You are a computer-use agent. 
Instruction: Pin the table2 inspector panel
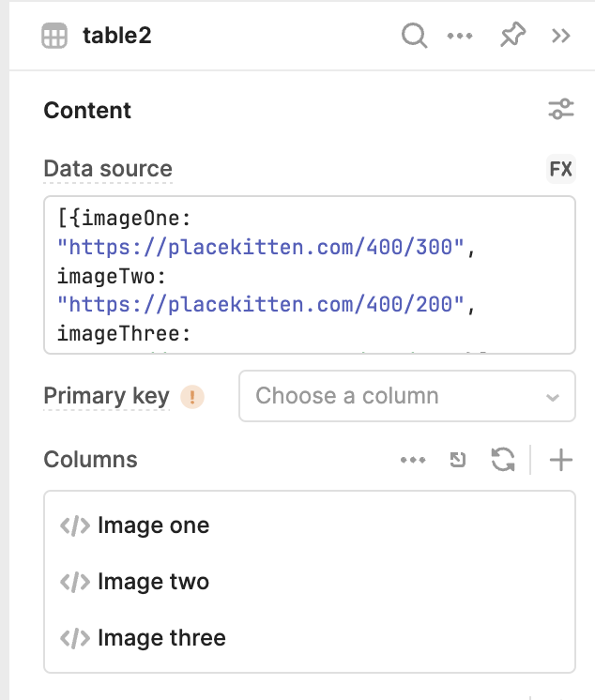511,37
